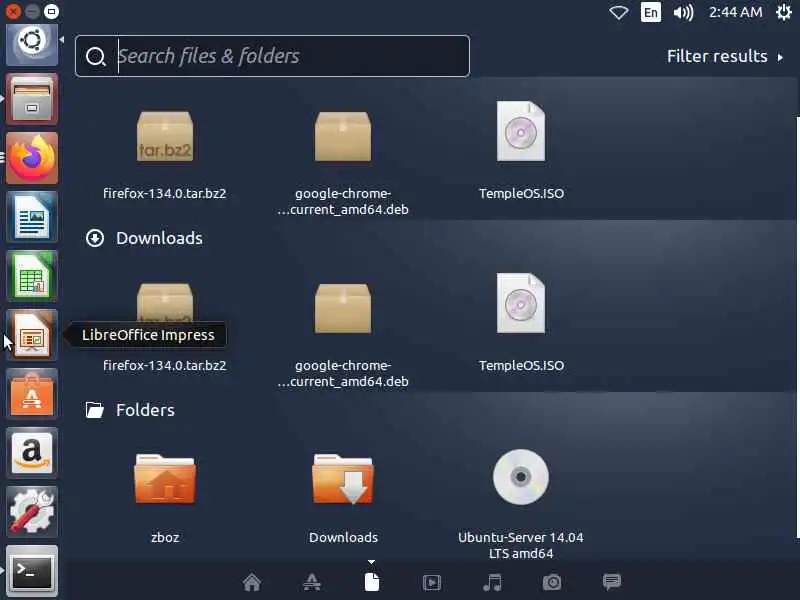Screen dimensions: 800x600
Task: Open the Amazon launcher icon
Action: [x=32, y=453]
